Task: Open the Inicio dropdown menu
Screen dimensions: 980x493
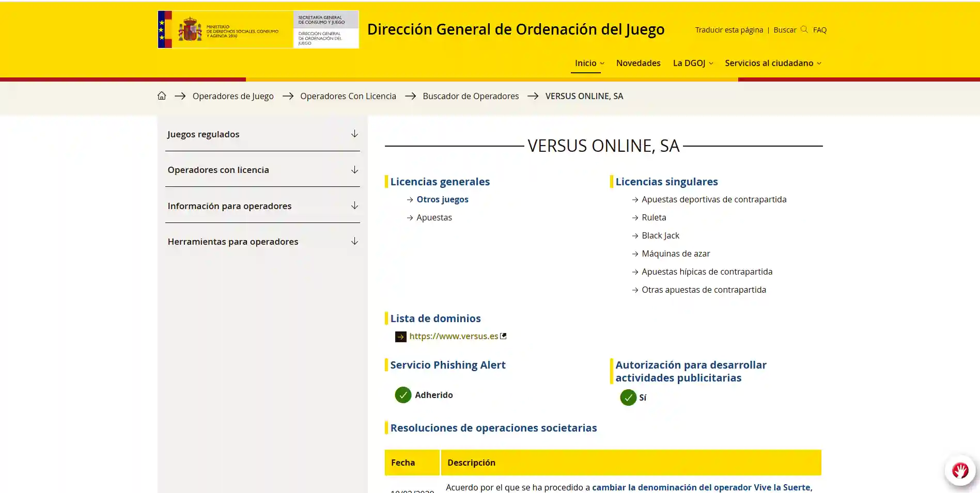Action: point(589,63)
